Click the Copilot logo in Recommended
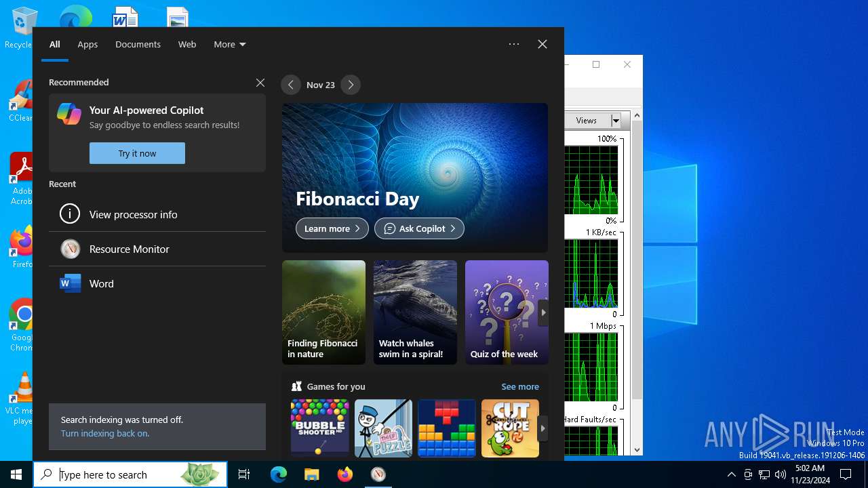 click(69, 114)
